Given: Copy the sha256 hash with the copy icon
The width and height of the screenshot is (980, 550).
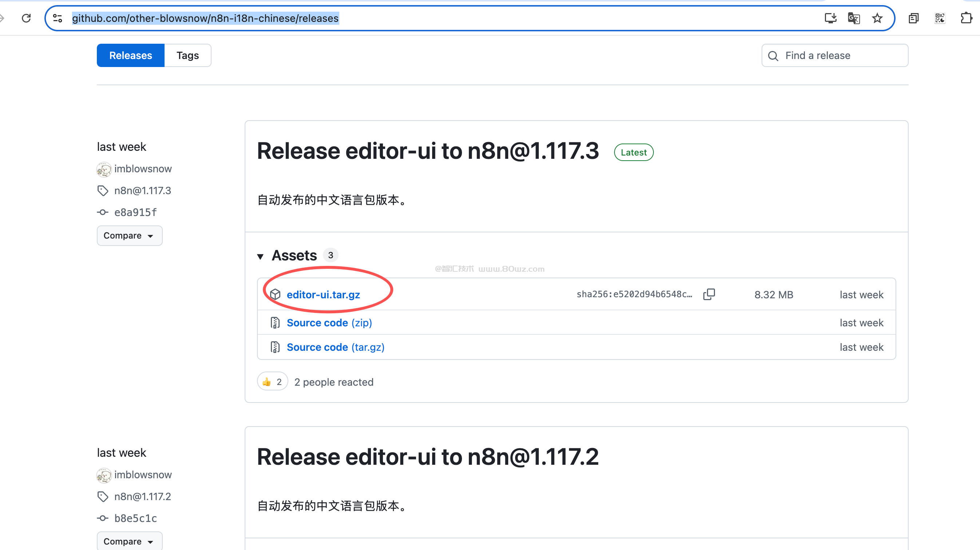Looking at the screenshot, I should click(709, 294).
